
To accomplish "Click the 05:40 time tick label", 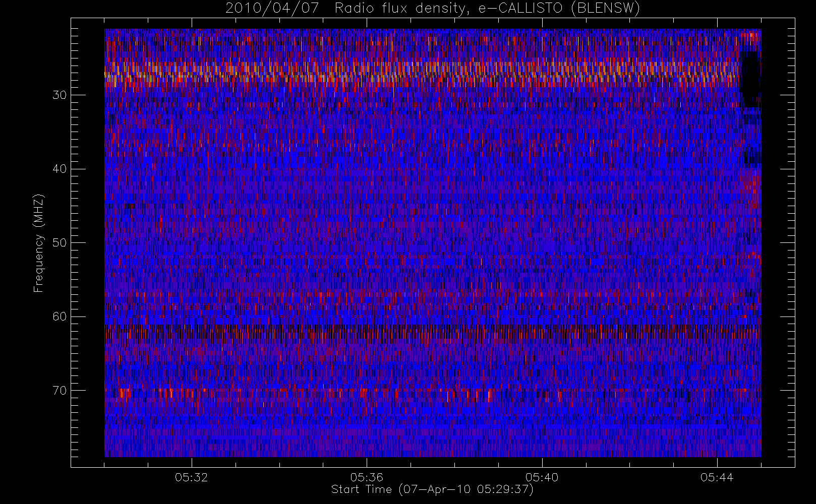I will 542,477.
